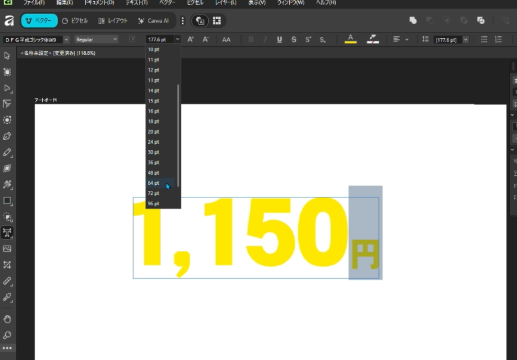Collapse the font size dropdown arrow
The image size is (517, 360).
[177, 39]
